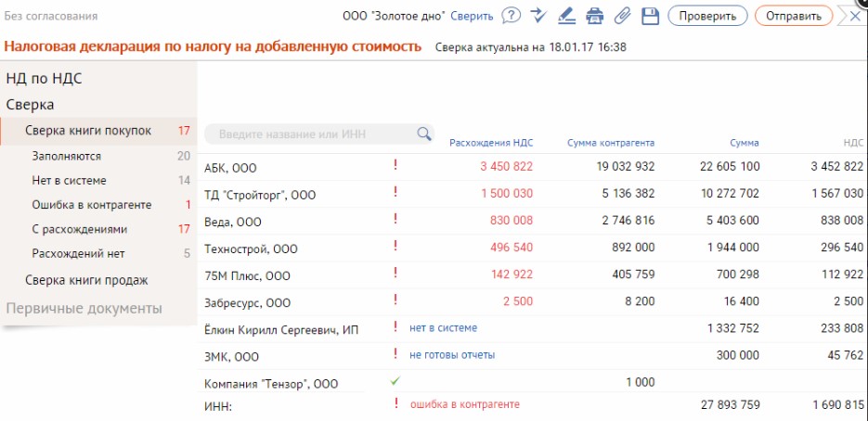Open the Сверка книги продаж section

(87, 280)
